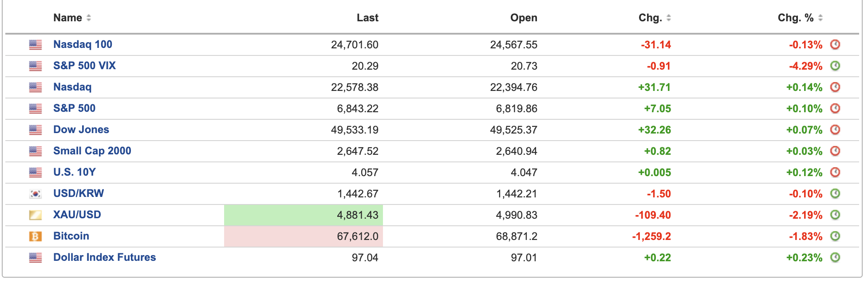Click the Last column header
This screenshot has width=868, height=283.
pyautogui.click(x=367, y=18)
